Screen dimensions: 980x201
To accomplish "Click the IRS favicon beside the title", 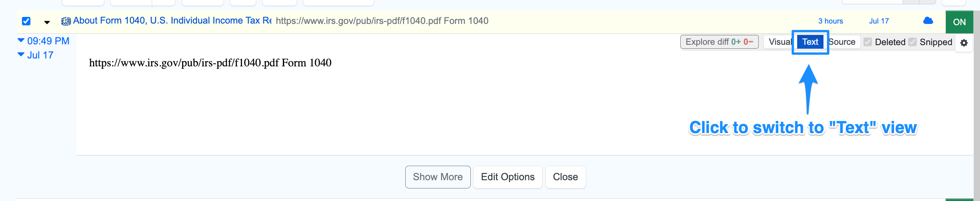I will point(66,21).
